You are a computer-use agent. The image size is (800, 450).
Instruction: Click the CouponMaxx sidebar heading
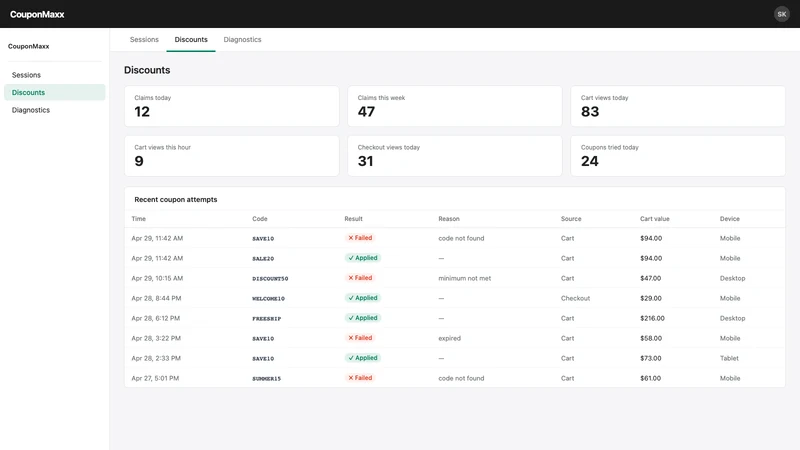[29, 46]
